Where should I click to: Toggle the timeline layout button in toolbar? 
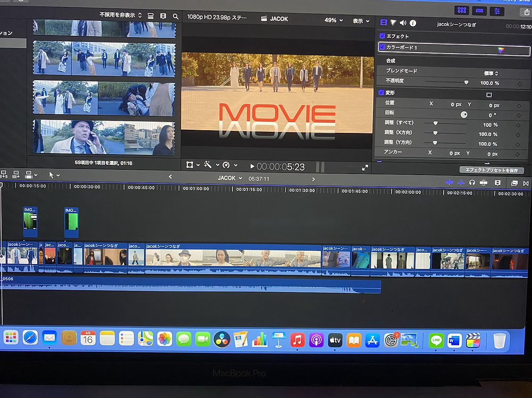[x=479, y=11]
